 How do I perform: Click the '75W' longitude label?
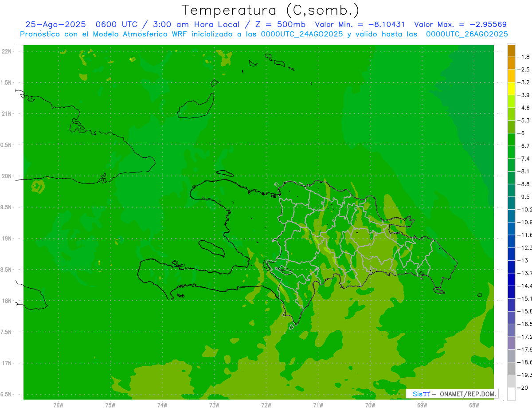pyautogui.click(x=110, y=405)
